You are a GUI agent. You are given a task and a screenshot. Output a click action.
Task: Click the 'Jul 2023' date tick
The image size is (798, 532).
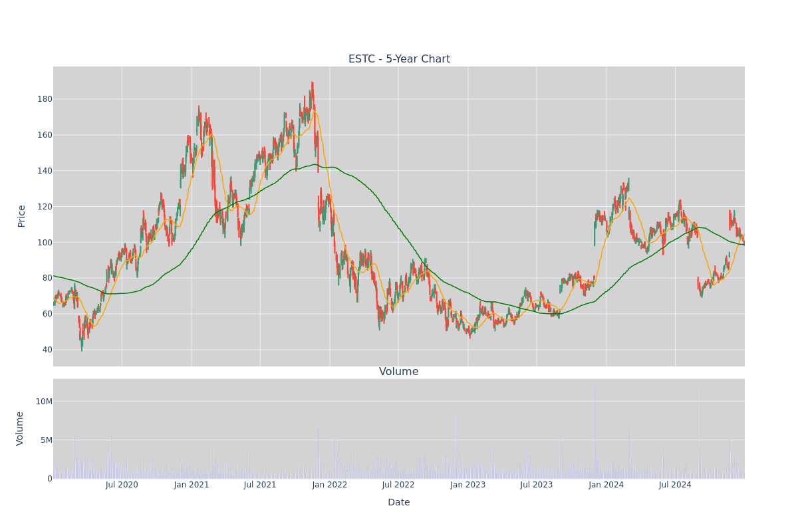click(x=537, y=485)
